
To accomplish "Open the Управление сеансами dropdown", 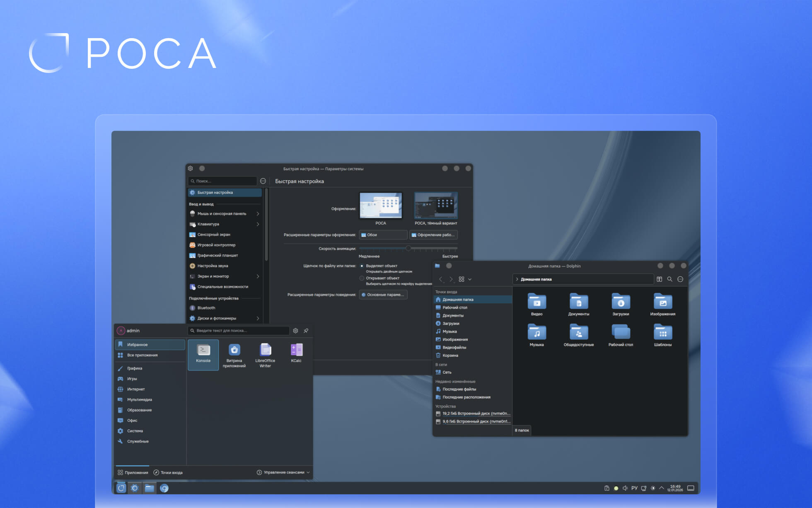I will click(283, 472).
